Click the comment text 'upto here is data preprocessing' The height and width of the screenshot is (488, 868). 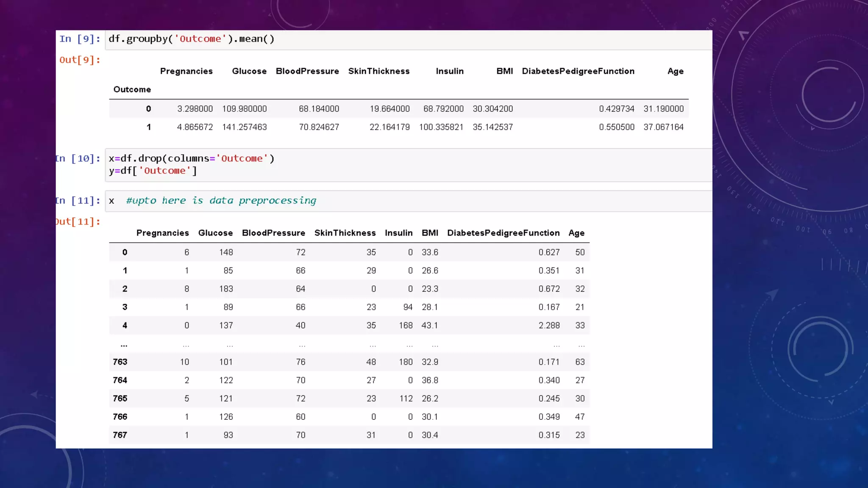point(221,201)
